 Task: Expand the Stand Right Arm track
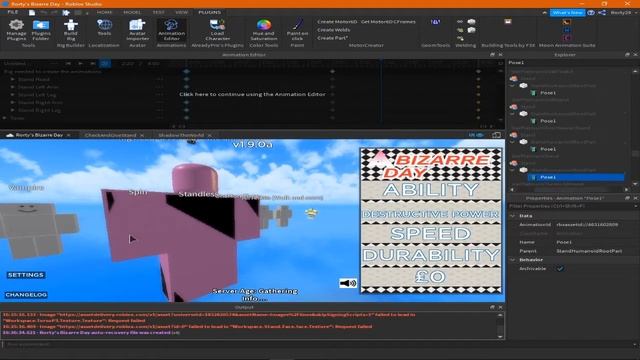[13, 102]
